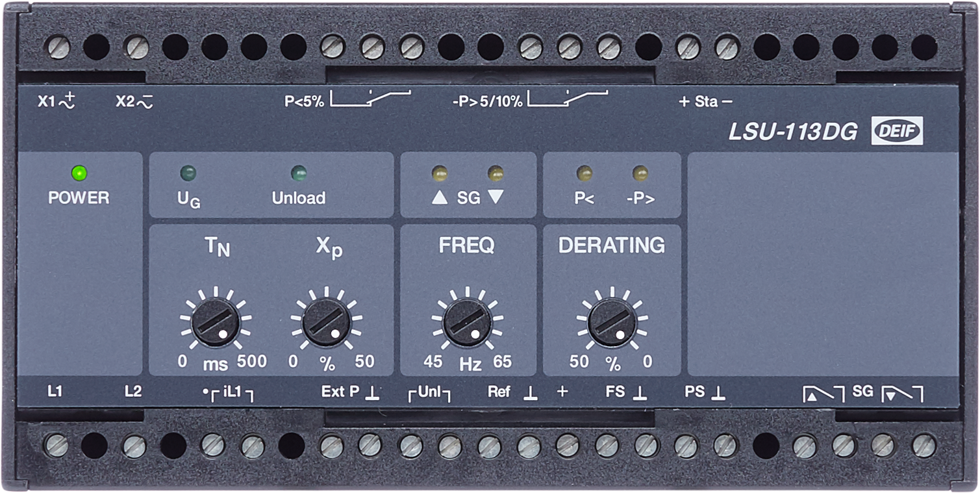Click the -P> reverse power LED
The width and height of the screenshot is (980, 493).
tap(640, 173)
